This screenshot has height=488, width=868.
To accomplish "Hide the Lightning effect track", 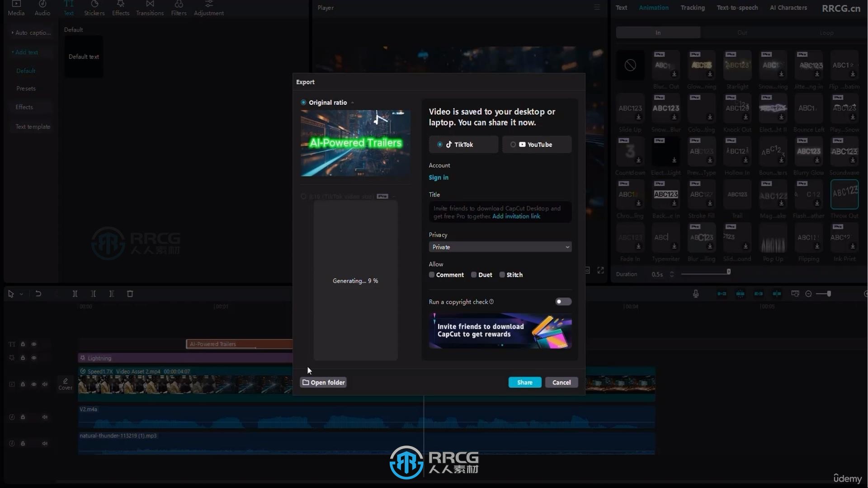I will coord(34,358).
